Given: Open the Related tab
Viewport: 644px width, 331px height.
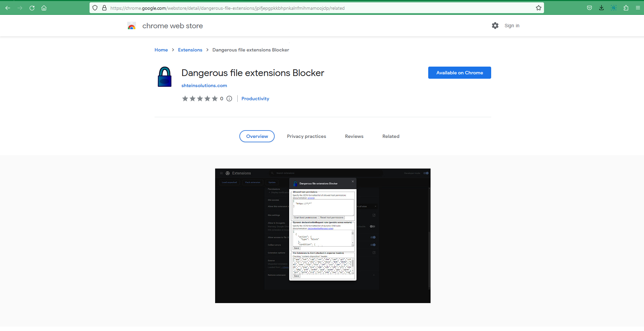Looking at the screenshot, I should 391,136.
